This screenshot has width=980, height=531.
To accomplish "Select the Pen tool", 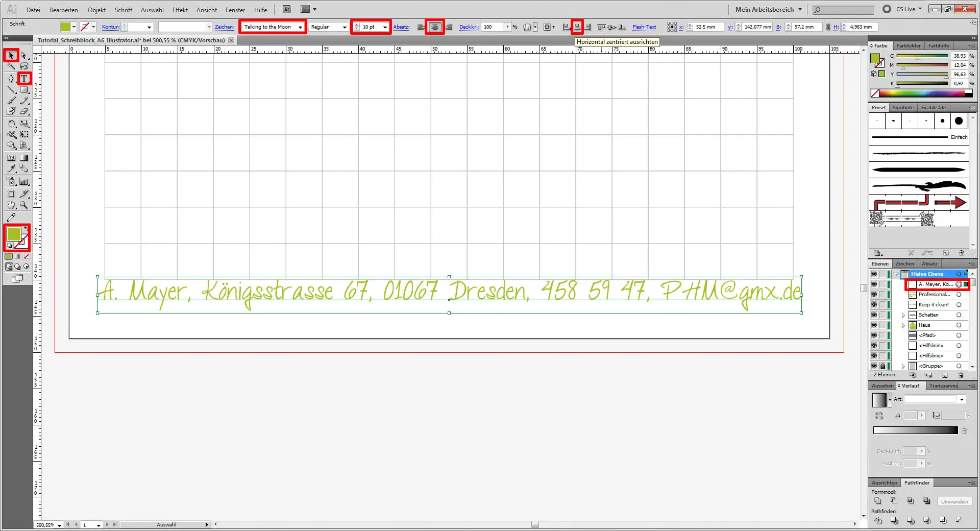I will point(11,78).
